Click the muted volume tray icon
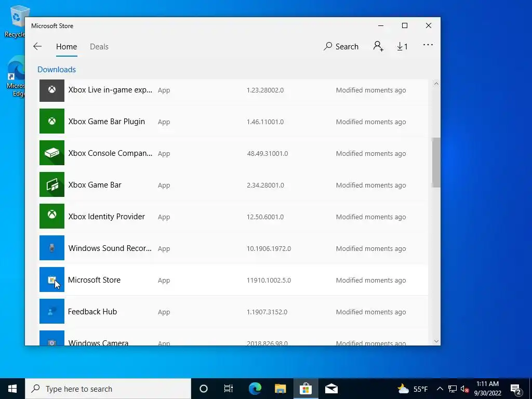The width and height of the screenshot is (532, 399). pyautogui.click(x=464, y=389)
